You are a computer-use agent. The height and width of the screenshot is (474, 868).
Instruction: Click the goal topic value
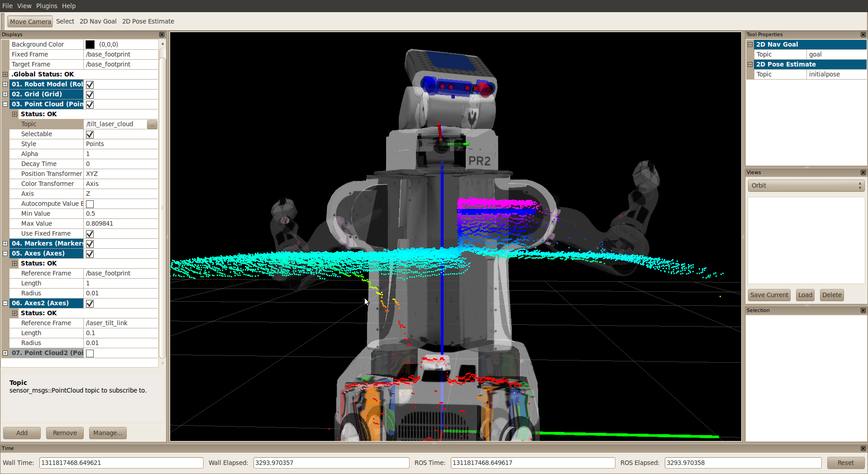coord(836,54)
